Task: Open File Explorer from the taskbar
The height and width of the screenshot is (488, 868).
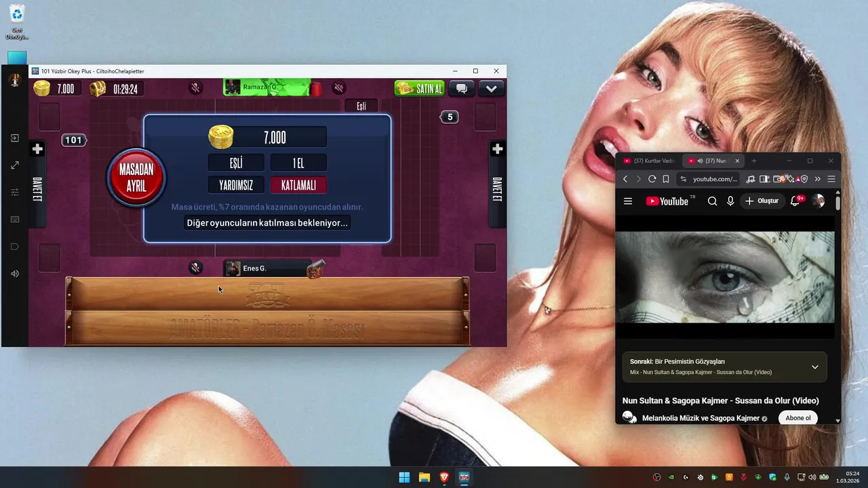Action: (424, 477)
